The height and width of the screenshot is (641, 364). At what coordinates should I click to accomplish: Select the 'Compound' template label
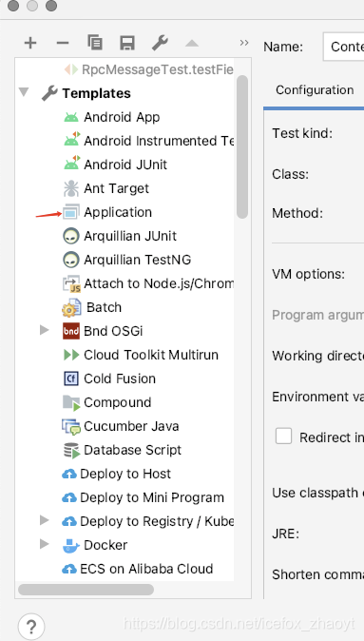(117, 402)
